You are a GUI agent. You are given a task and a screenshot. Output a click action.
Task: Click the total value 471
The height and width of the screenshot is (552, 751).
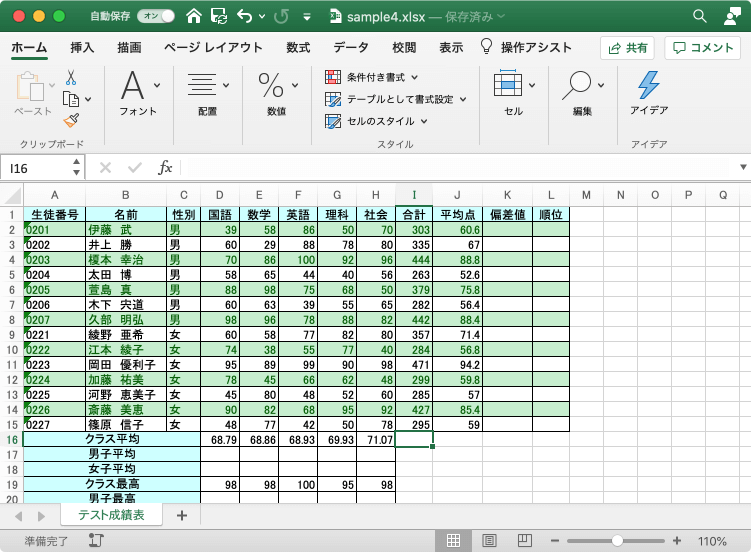[x=414, y=365]
